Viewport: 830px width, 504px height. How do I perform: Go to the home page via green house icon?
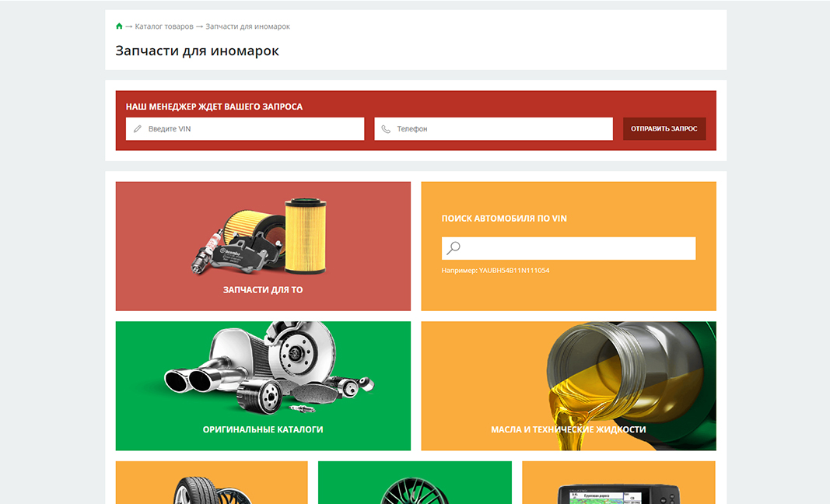(x=119, y=26)
